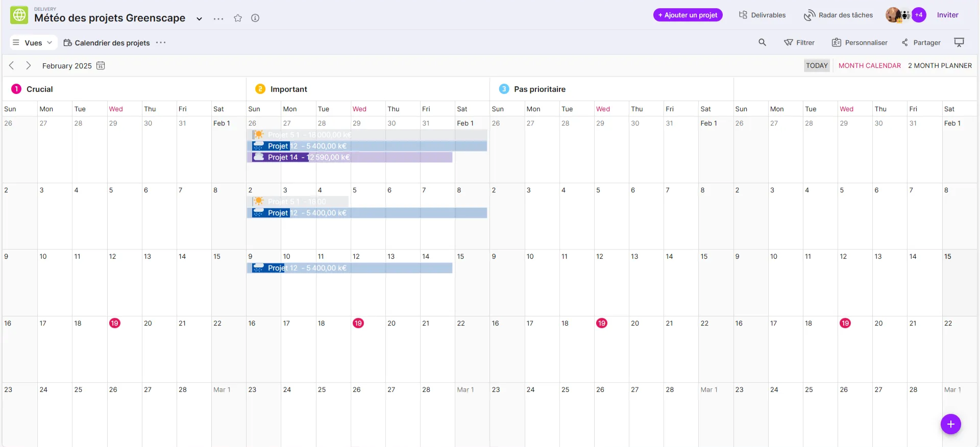Click the star favorite icon
The image size is (980, 447).
tap(238, 18)
